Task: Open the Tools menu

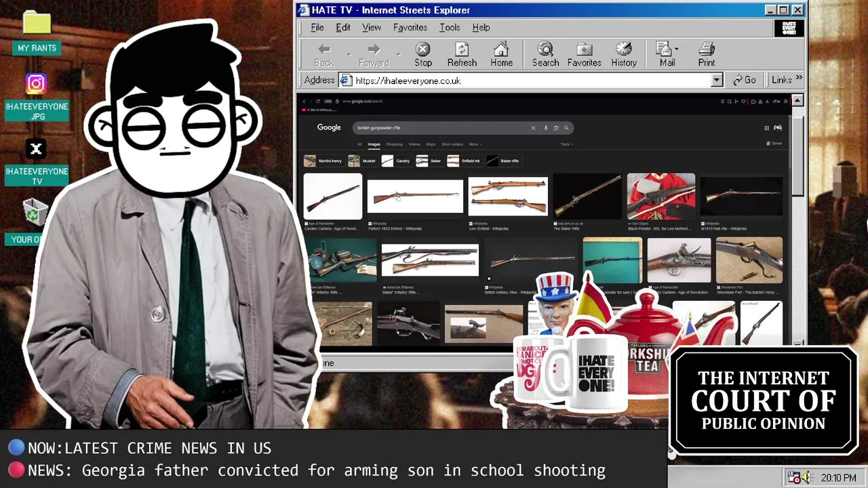Action: (450, 28)
